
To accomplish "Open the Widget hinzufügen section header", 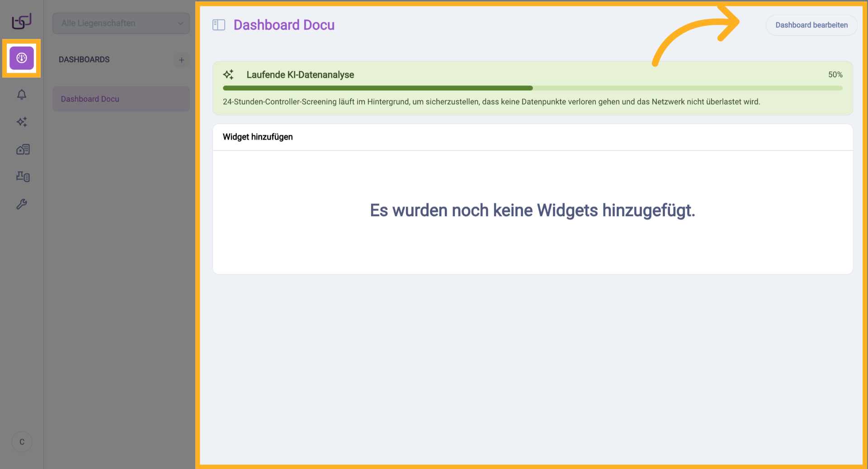I will (257, 137).
